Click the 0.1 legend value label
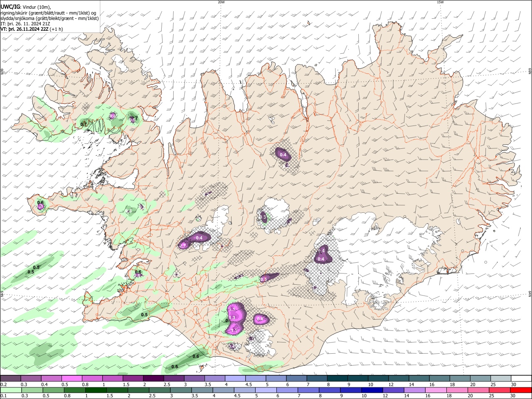Screen dimensions: 532x399 tap(3, 396)
